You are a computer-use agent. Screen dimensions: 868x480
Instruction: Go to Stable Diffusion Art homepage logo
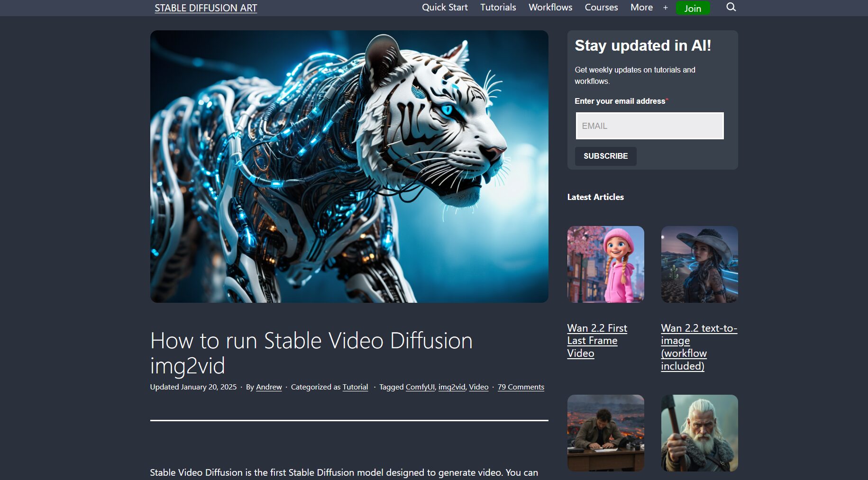pyautogui.click(x=206, y=8)
